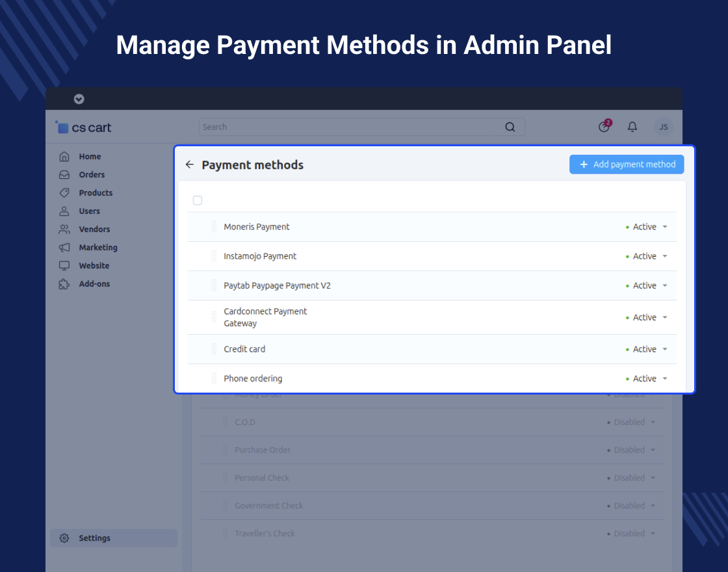Open the Personal Check Disabled status dropdown
728x572 pixels.
click(x=631, y=478)
